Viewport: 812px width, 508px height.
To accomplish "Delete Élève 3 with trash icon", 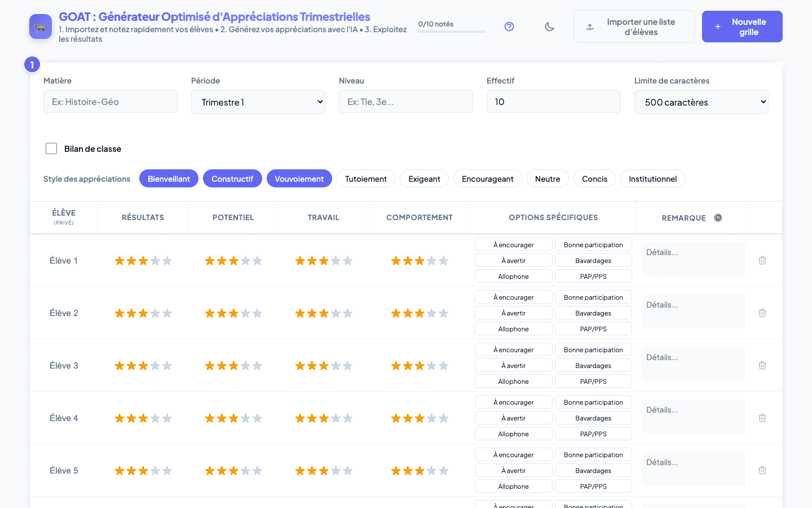I will pyautogui.click(x=762, y=365).
